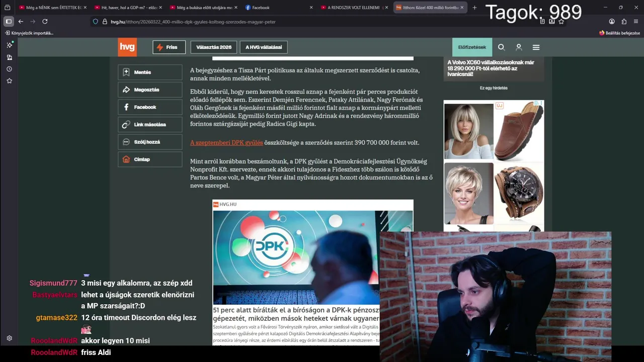Copy link with 'Link másolása'
Screen dimensions: 644x362
click(150, 124)
